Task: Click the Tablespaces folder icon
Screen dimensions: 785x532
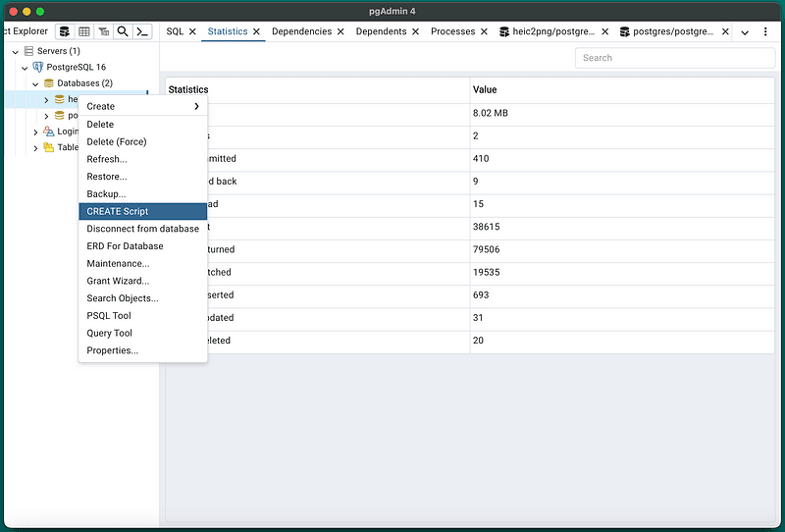Action: click(x=48, y=147)
